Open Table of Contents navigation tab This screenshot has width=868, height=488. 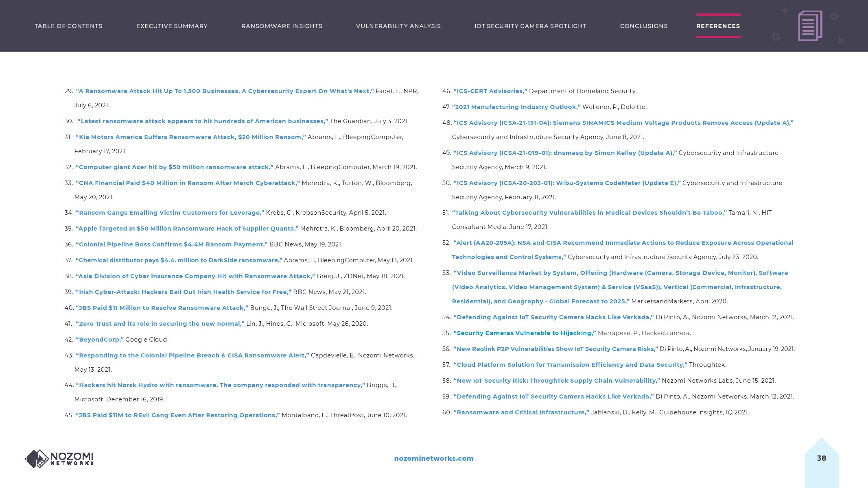coord(68,26)
